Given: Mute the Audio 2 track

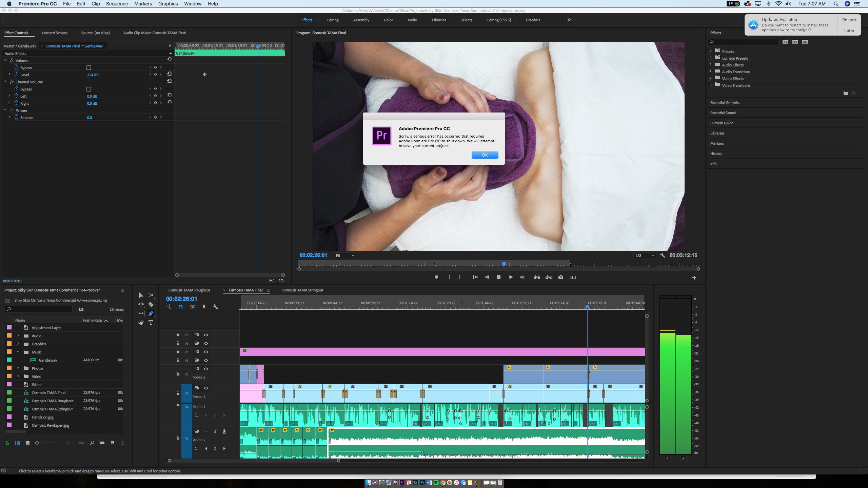Looking at the screenshot, I should coord(205,431).
